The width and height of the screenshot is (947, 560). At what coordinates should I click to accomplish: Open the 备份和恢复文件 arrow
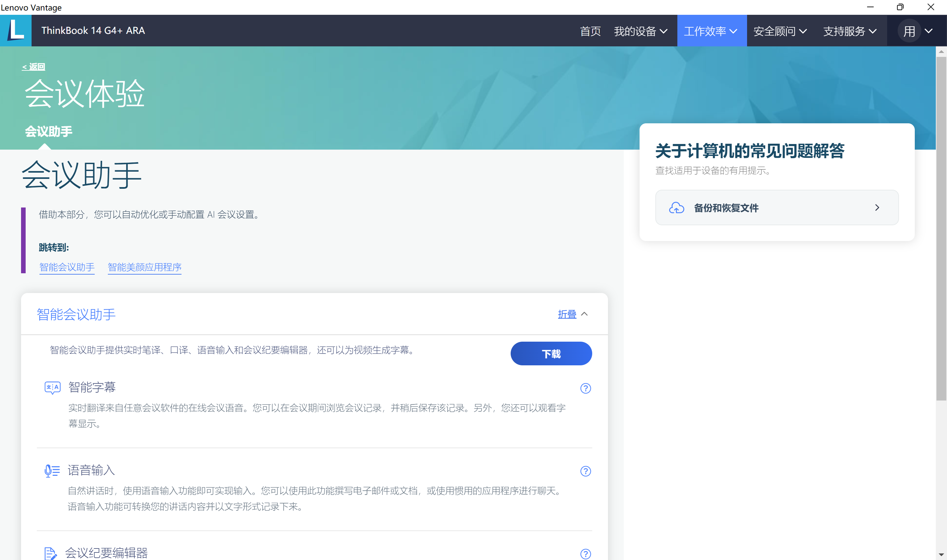coord(877,207)
